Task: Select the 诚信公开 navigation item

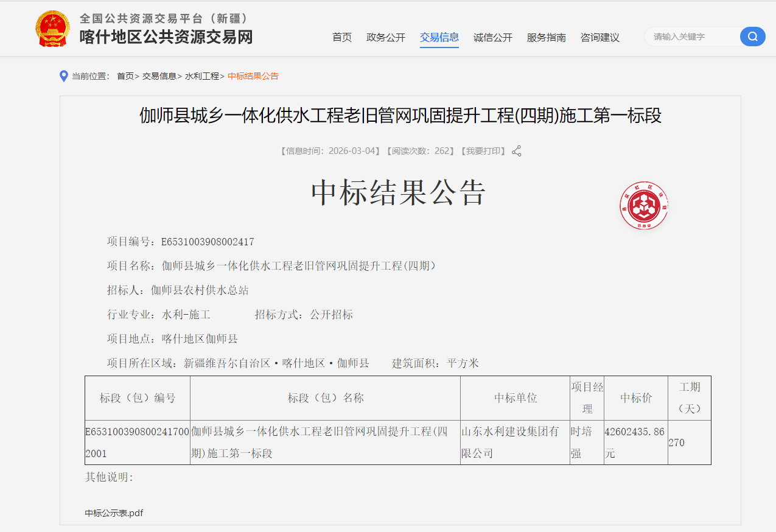Action: [493, 37]
